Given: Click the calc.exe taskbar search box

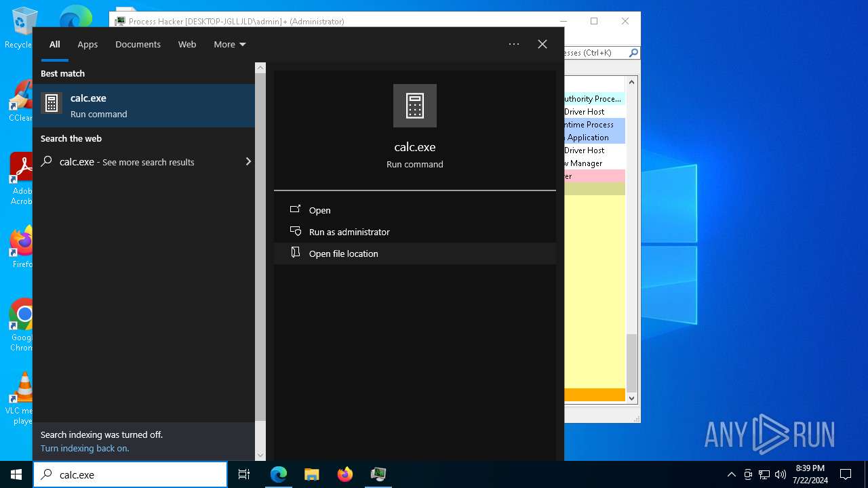Looking at the screenshot, I should pyautogui.click(x=130, y=474).
